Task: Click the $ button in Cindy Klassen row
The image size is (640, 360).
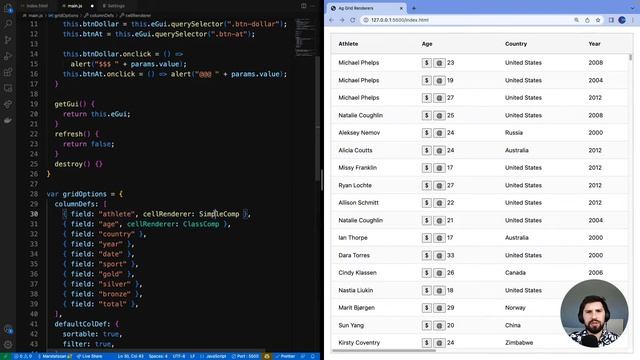Action: tap(427, 273)
